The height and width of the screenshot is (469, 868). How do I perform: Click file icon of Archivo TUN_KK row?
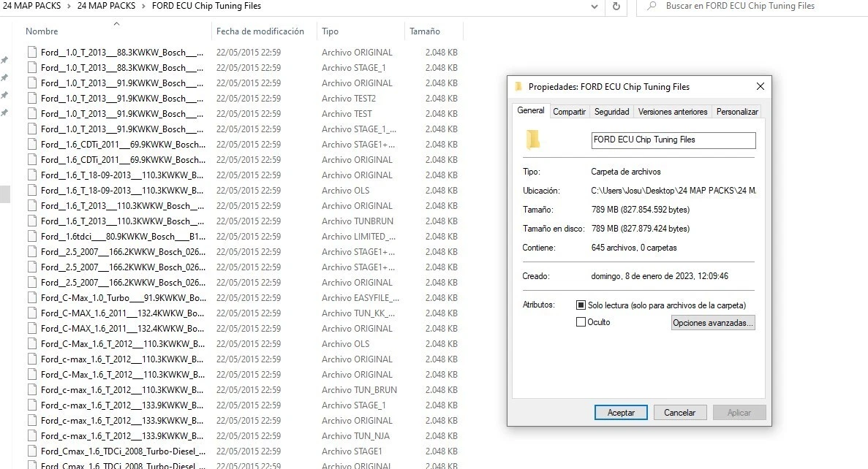pos(32,313)
